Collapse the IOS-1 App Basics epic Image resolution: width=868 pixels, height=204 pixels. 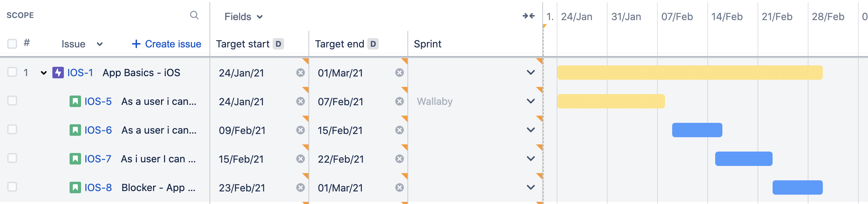(44, 73)
